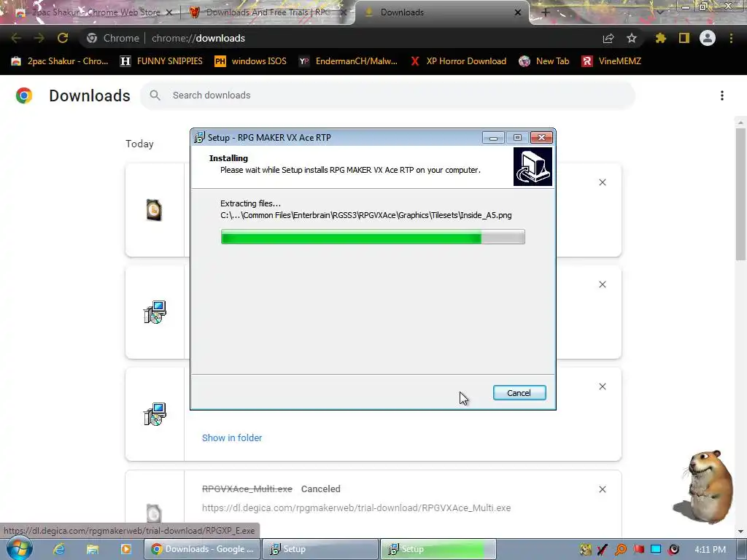The height and width of the screenshot is (560, 747).
Task: Open the extensions puzzle icon
Action: (661, 38)
